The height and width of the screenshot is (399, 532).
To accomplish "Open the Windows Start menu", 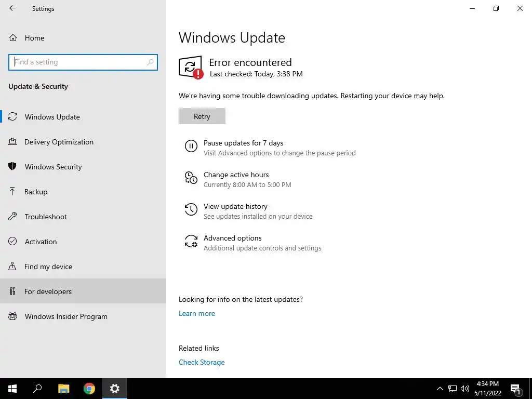I will click(x=12, y=389).
